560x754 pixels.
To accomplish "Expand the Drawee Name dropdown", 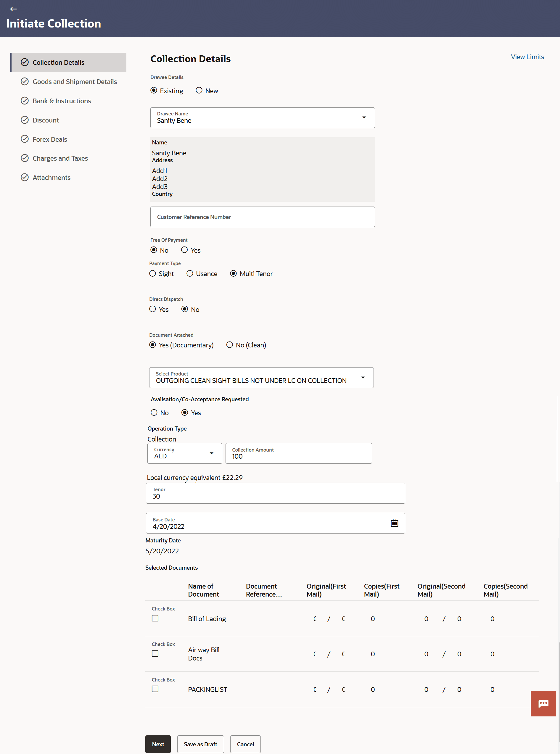I will pyautogui.click(x=364, y=117).
